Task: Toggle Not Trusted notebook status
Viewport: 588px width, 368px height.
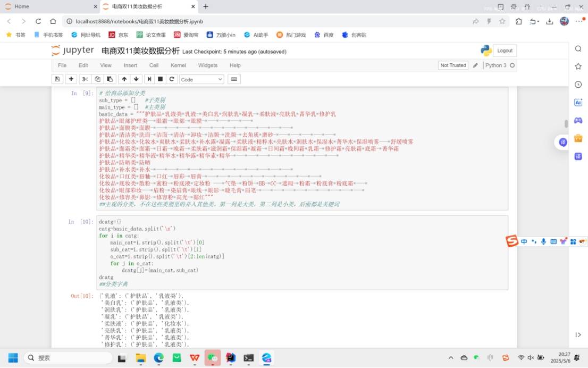Action: pos(453,65)
